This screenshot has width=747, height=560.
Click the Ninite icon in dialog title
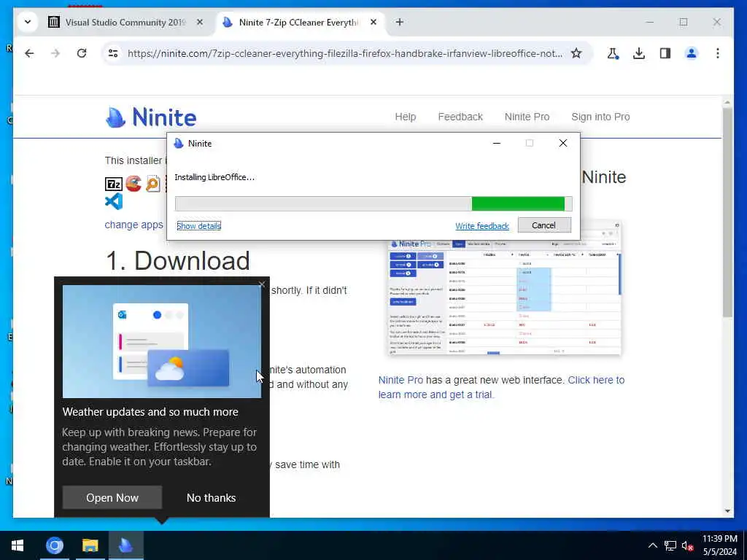179,144
